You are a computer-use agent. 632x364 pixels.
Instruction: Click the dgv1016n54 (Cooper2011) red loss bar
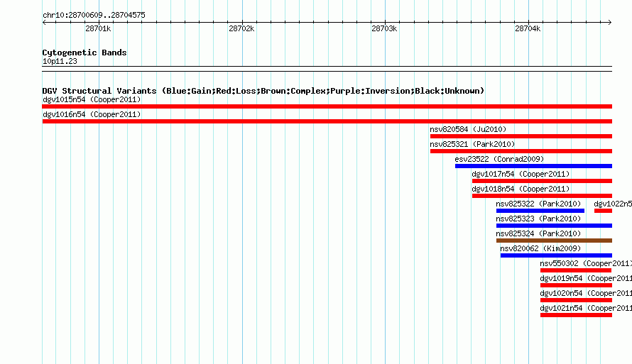pos(327,121)
